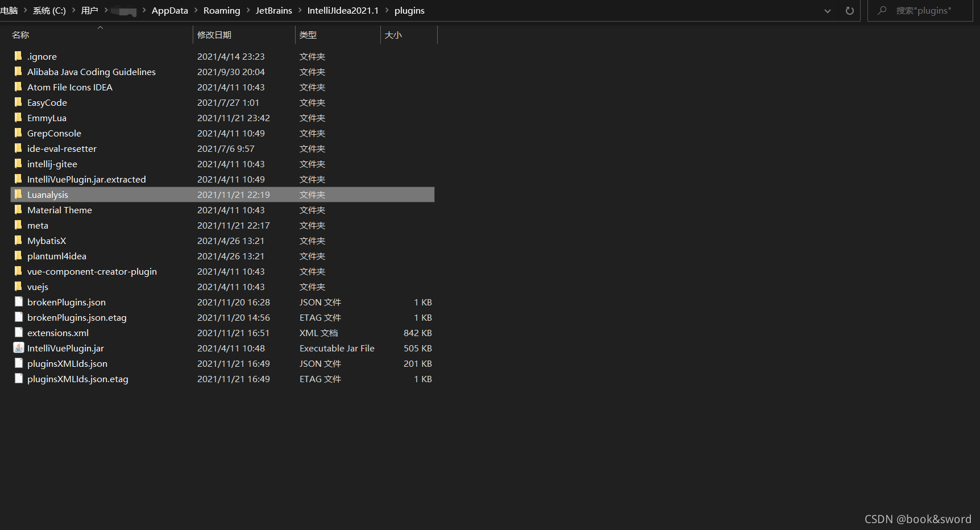
Task: Click the search magnifier icon
Action: click(881, 10)
